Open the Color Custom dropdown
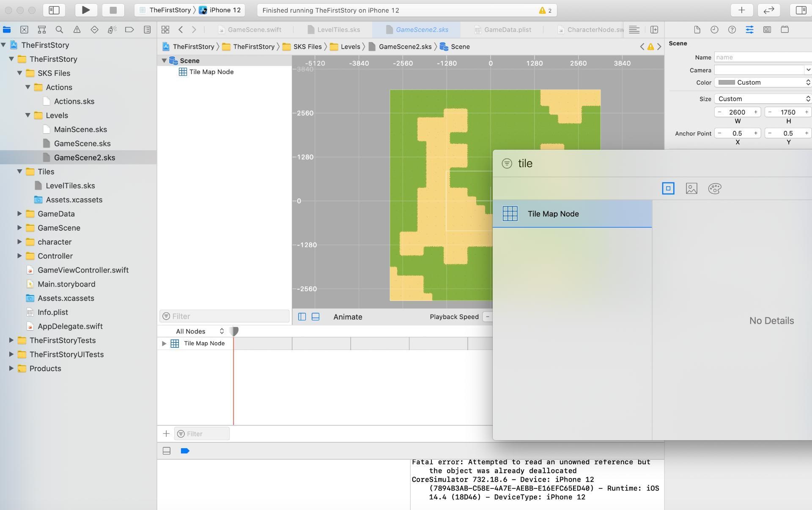The width and height of the screenshot is (812, 510). click(x=763, y=83)
